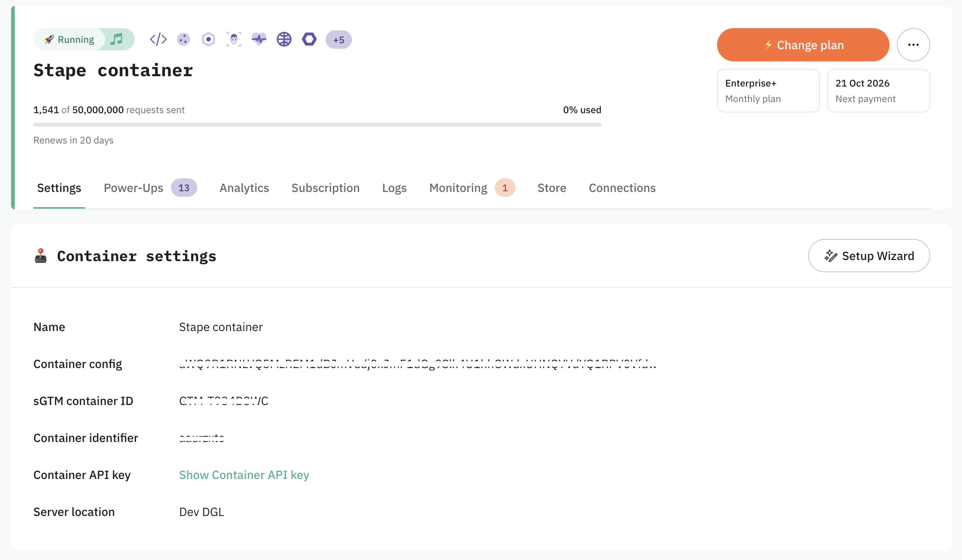View the Logs tab
This screenshot has width=962, height=560.
click(x=394, y=188)
